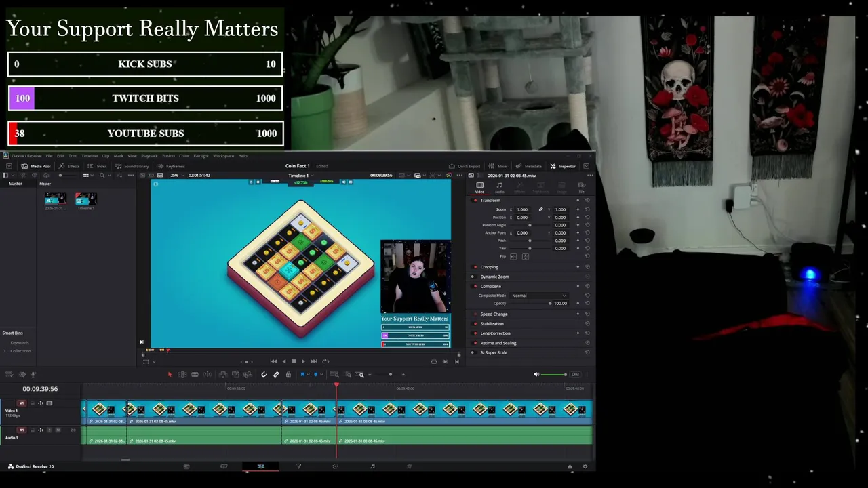Toggle the timeline Position Lock padlock icon
This screenshot has width=868, height=488.
point(288,374)
